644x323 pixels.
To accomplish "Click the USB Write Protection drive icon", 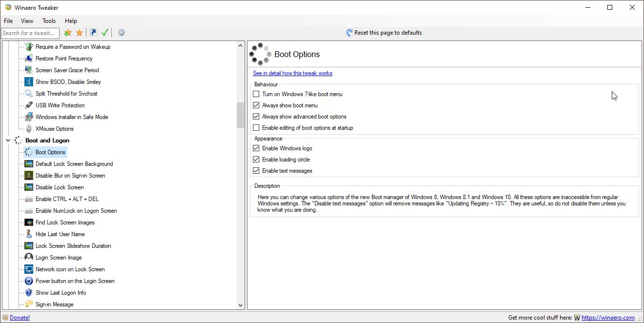I will coord(29,105).
